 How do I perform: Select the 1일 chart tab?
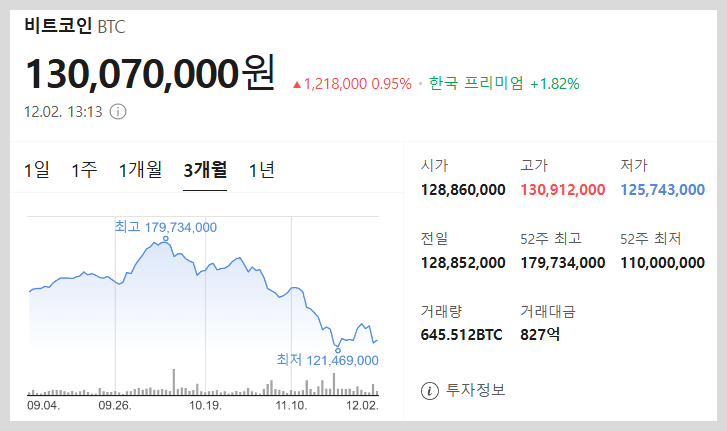[x=37, y=170]
